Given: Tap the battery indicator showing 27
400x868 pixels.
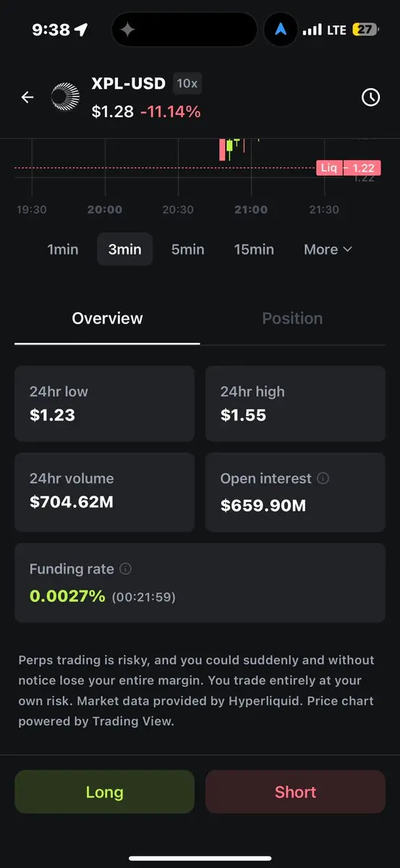Looking at the screenshot, I should (x=366, y=30).
